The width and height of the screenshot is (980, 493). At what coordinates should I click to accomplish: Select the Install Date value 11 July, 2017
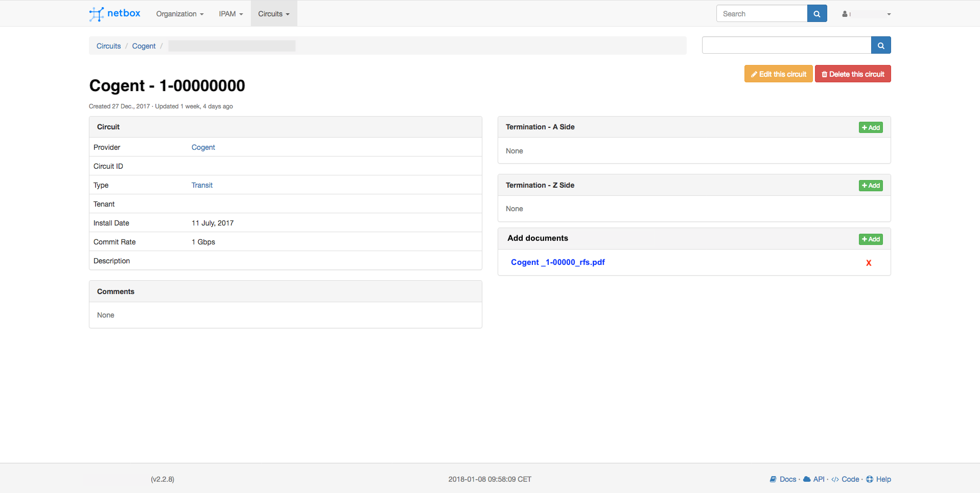point(213,223)
